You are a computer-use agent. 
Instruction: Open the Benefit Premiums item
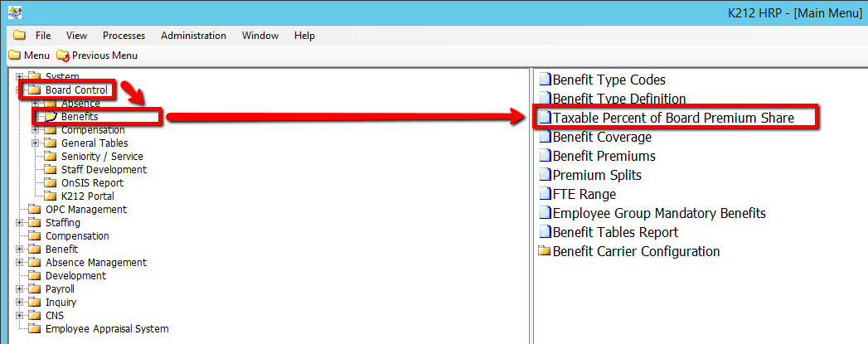click(x=604, y=157)
